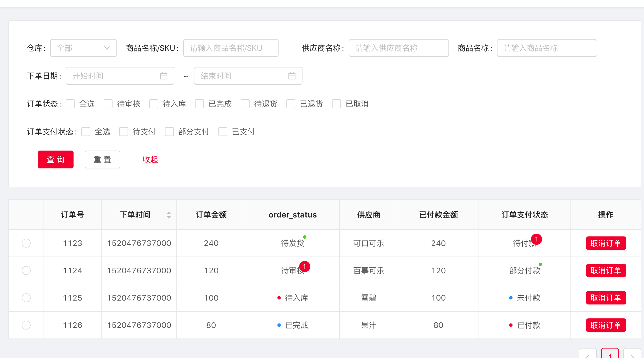Click the red badge on order 1123 待付款 status
Screen dimensions: 644x358
(x=536, y=239)
